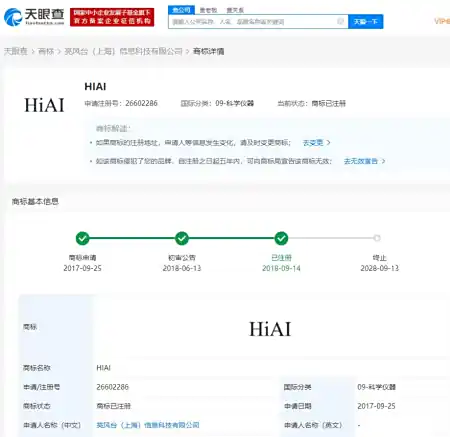Click the Tianyancha logo

click(x=34, y=17)
